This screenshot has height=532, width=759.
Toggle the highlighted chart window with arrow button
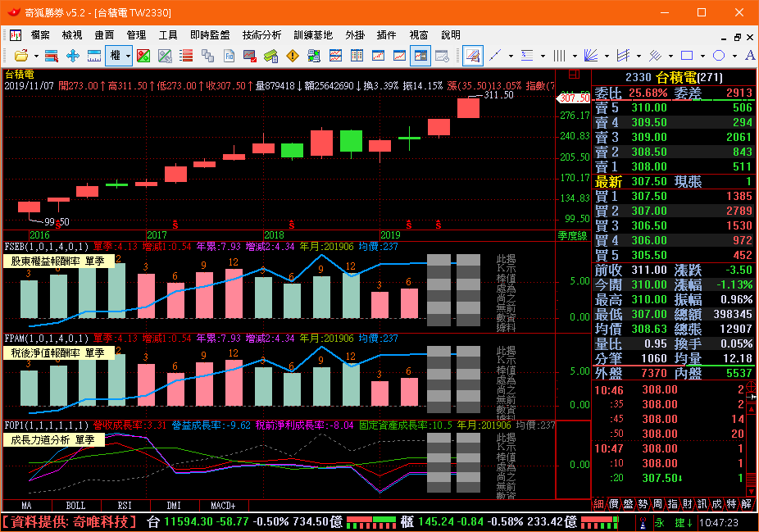pyautogui.click(x=420, y=56)
